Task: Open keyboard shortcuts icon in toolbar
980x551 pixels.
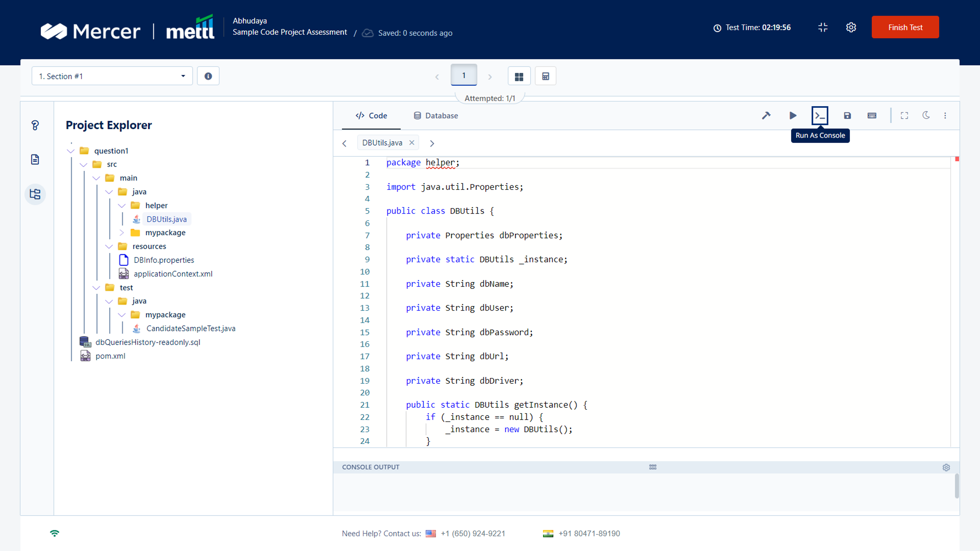Action: (872, 115)
